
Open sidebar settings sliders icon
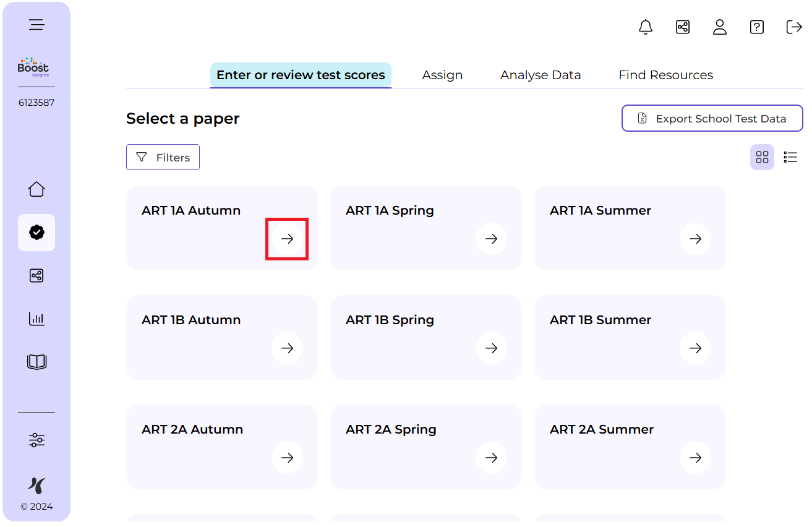(36, 440)
